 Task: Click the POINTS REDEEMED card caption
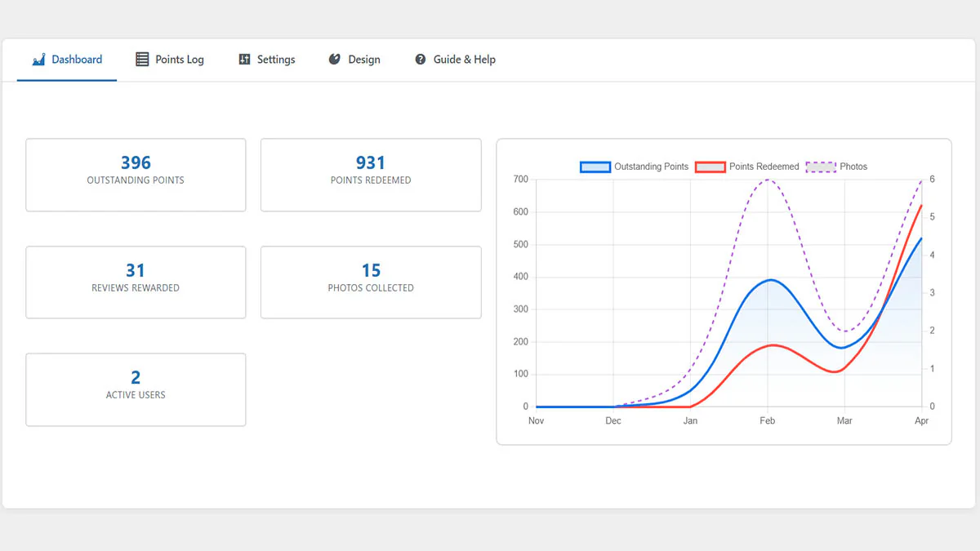(x=371, y=180)
